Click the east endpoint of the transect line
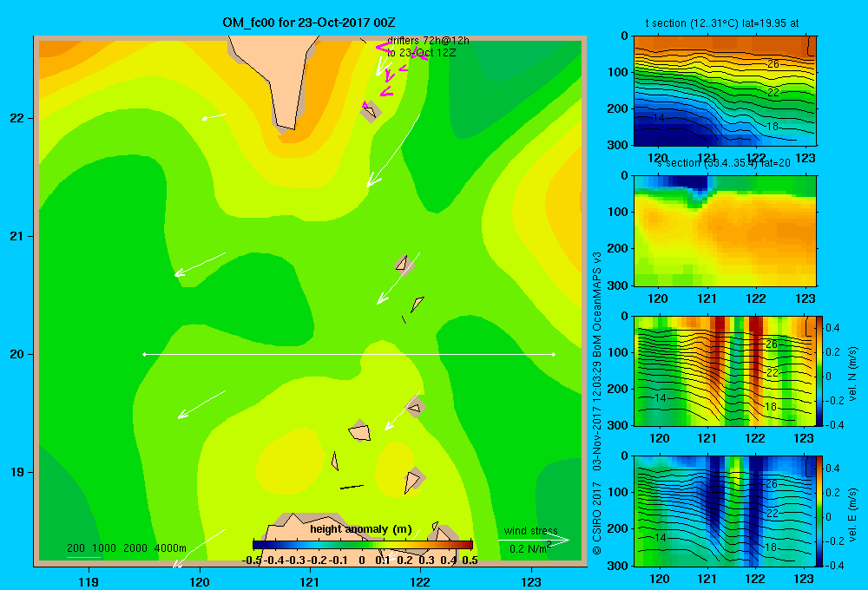The image size is (868, 590). [554, 354]
